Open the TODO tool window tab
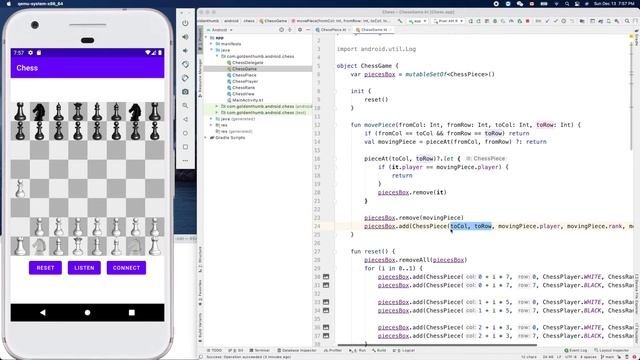This screenshot has height=360, width=640. point(214,350)
